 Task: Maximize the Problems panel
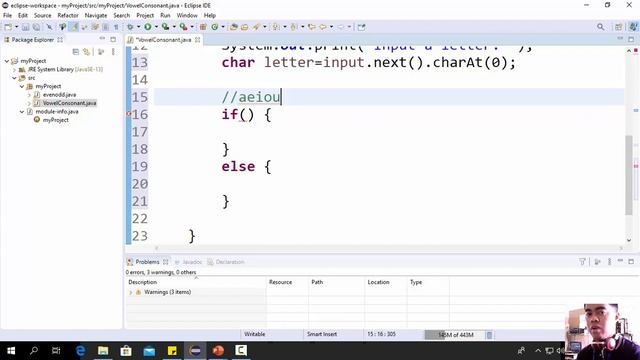tap(631, 261)
